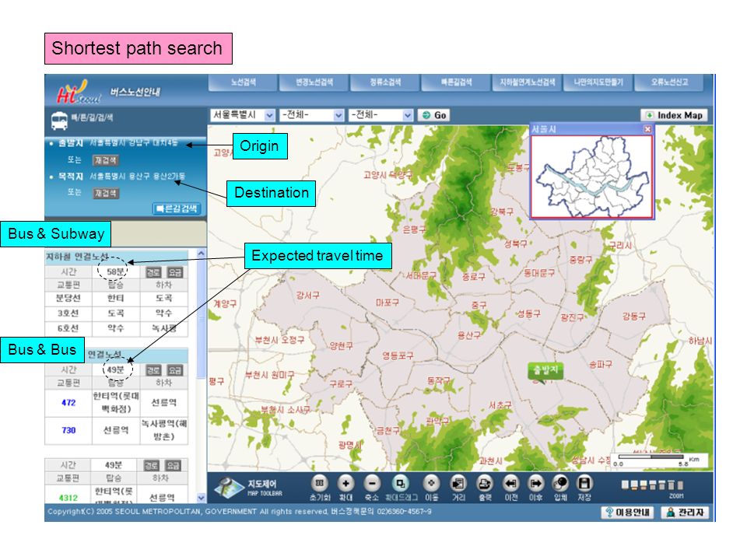Open the 오류노선신고 tab
The image size is (747, 560).
point(669,82)
